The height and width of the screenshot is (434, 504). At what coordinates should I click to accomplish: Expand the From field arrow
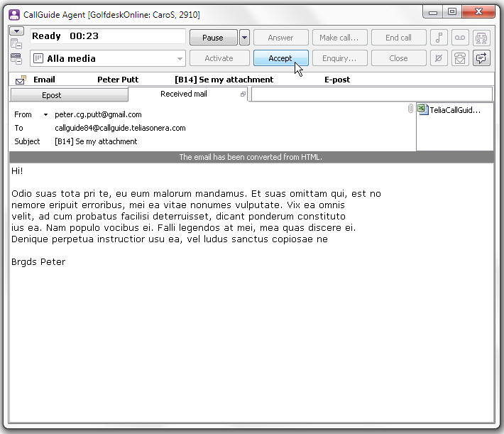click(45, 114)
